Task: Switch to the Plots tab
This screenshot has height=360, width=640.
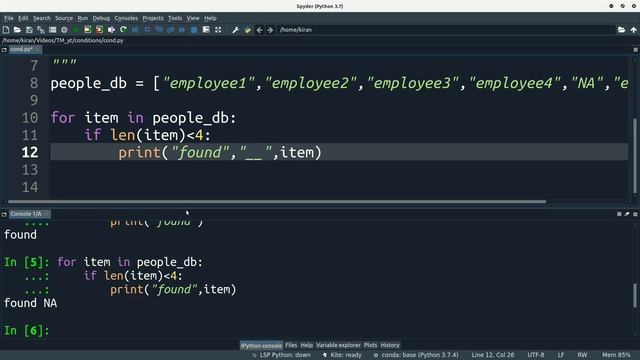Action: [x=371, y=345]
